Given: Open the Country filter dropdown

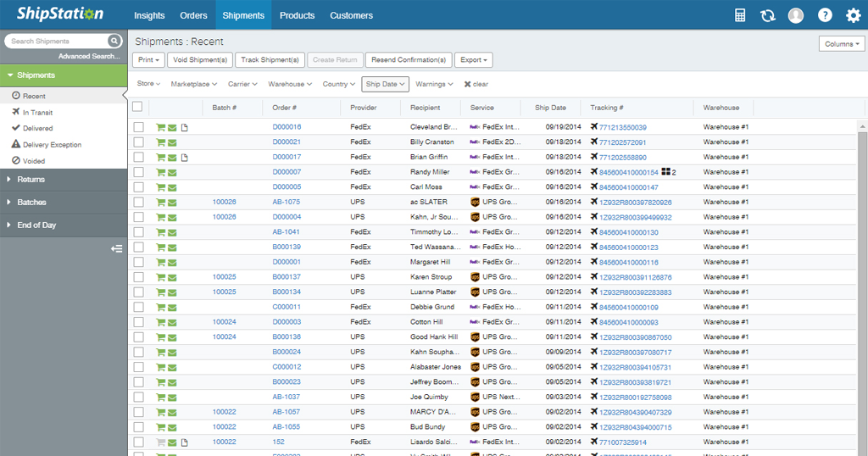Looking at the screenshot, I should [x=339, y=84].
